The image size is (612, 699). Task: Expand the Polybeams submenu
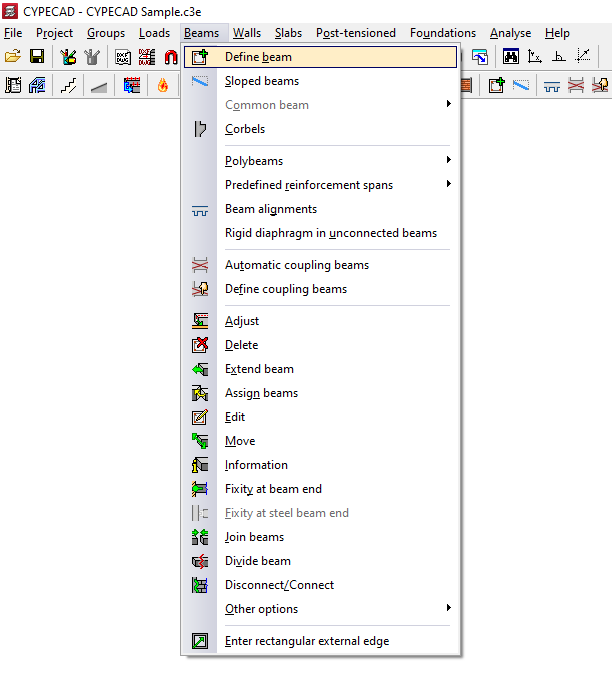coord(320,161)
